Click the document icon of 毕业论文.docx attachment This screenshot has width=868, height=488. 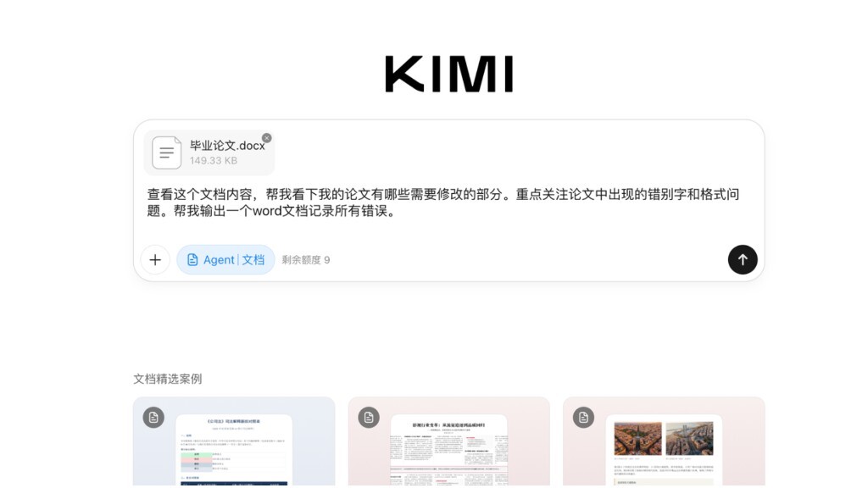coord(166,152)
